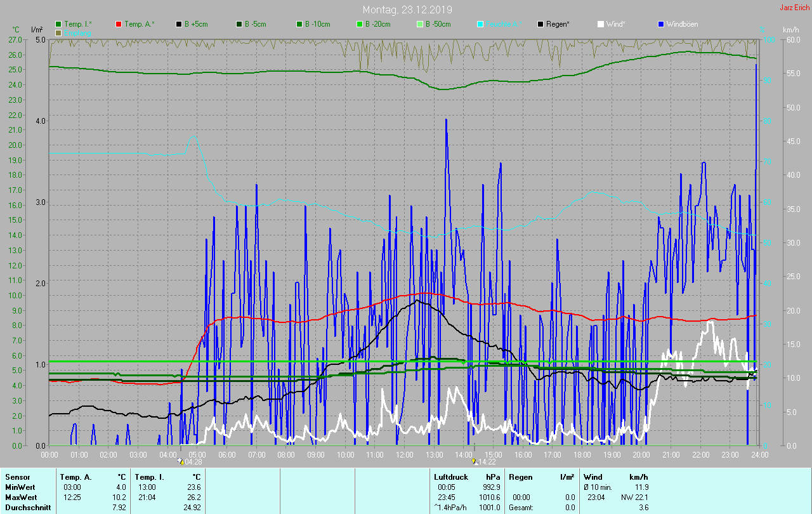Click the light green B -50cm swatch
The image size is (812, 514).
[420, 24]
